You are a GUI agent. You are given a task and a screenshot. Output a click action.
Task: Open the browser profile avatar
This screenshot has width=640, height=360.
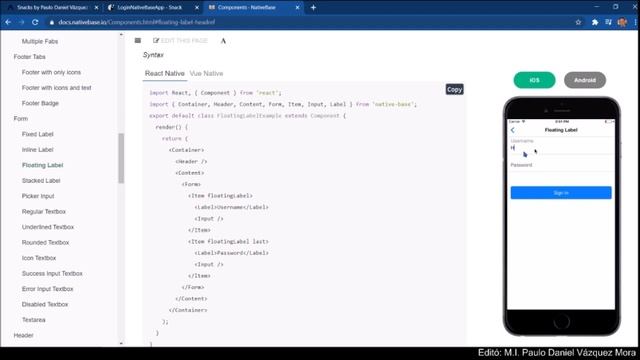coord(622,22)
